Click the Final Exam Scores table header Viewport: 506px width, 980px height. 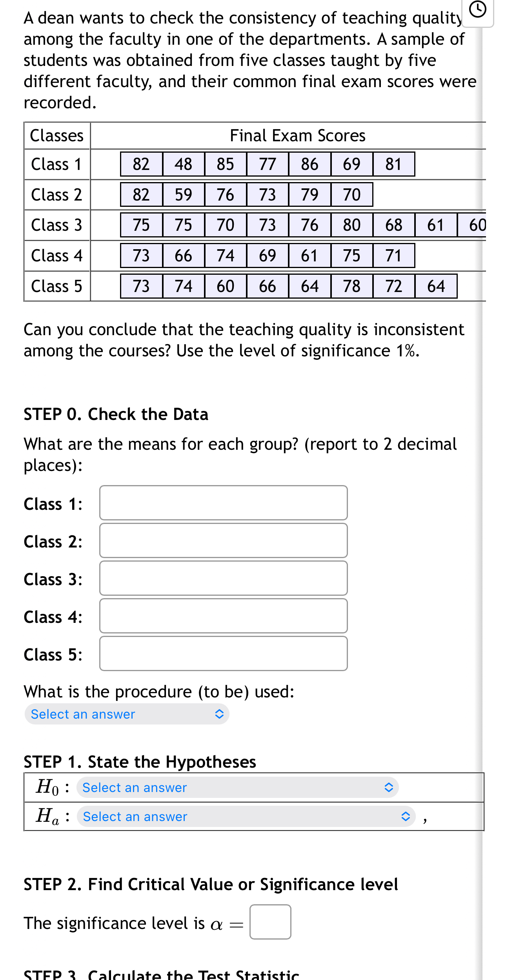coord(298,135)
